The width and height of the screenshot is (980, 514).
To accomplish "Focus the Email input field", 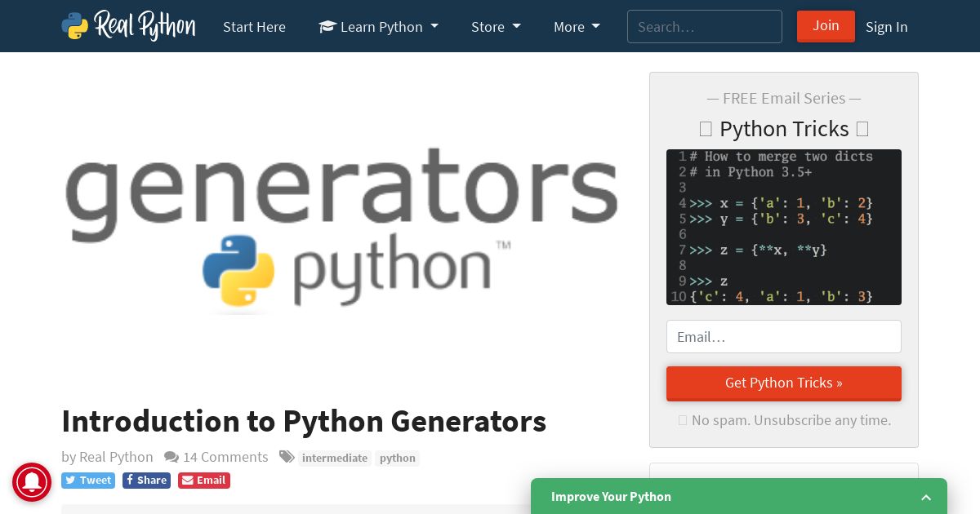I will pos(783,337).
